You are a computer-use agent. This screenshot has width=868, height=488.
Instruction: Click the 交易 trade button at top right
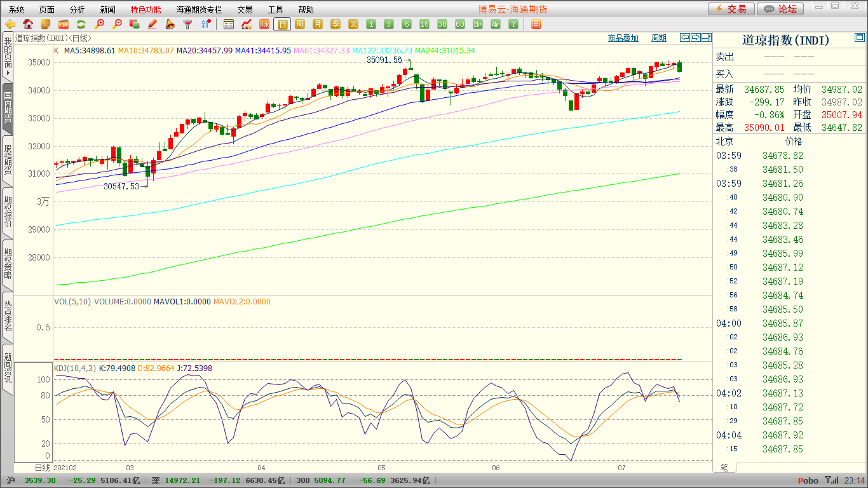(x=731, y=9)
